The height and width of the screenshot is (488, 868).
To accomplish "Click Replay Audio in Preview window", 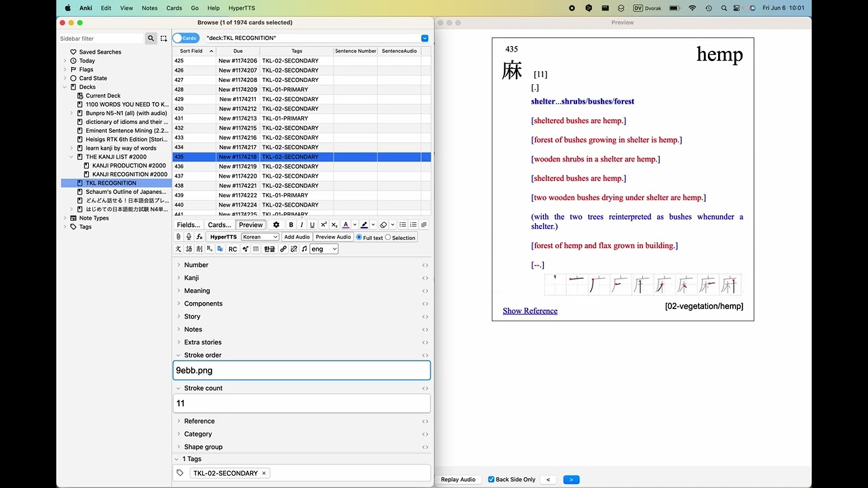I will [x=458, y=479].
